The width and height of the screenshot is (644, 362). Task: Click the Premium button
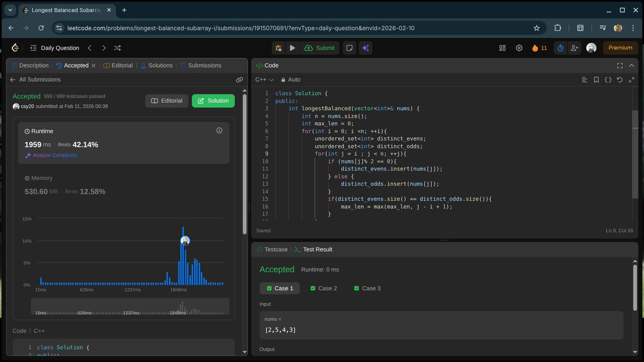click(x=620, y=48)
